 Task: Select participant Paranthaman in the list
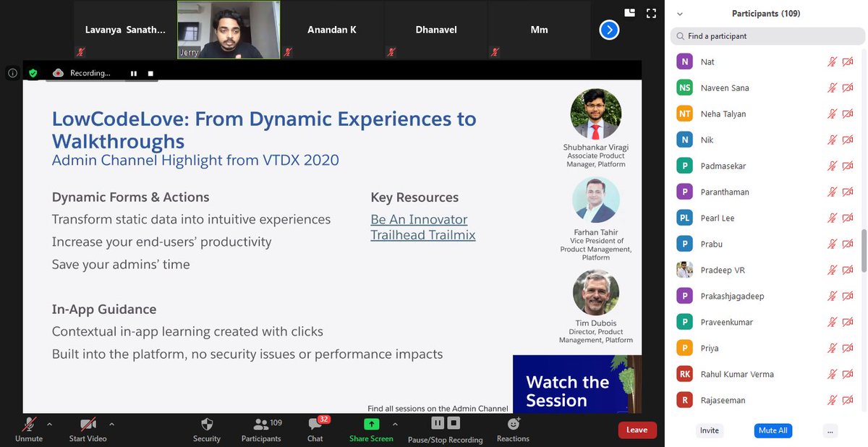[765, 192]
